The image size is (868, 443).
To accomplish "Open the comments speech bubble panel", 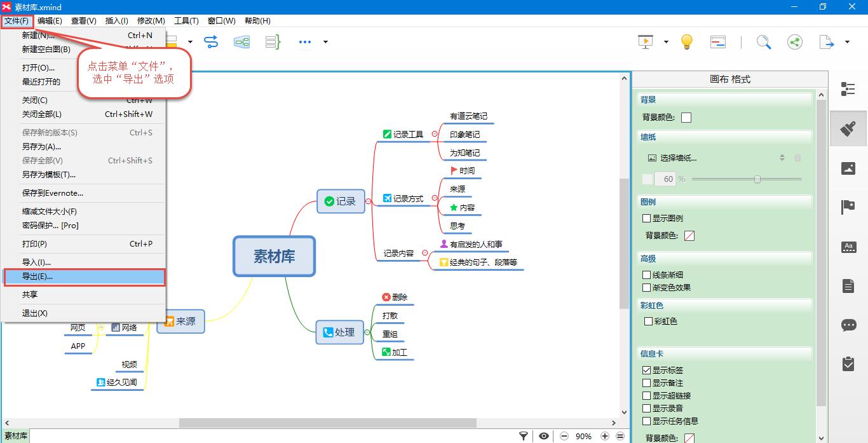I will point(848,325).
